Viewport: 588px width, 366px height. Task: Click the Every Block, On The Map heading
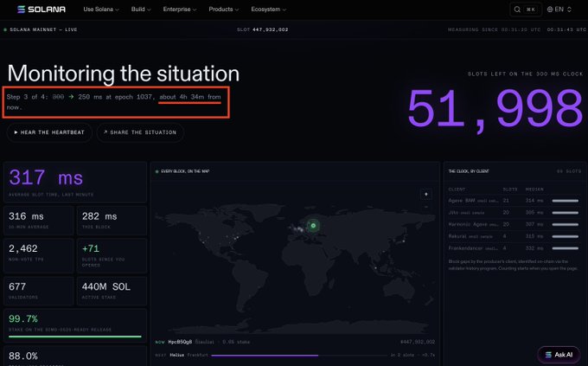[x=185, y=171]
